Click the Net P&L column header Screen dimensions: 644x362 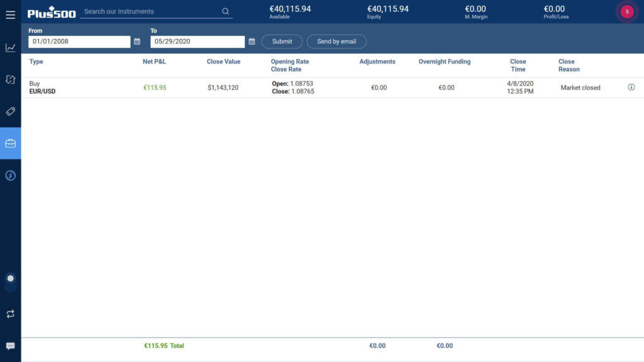click(154, 62)
